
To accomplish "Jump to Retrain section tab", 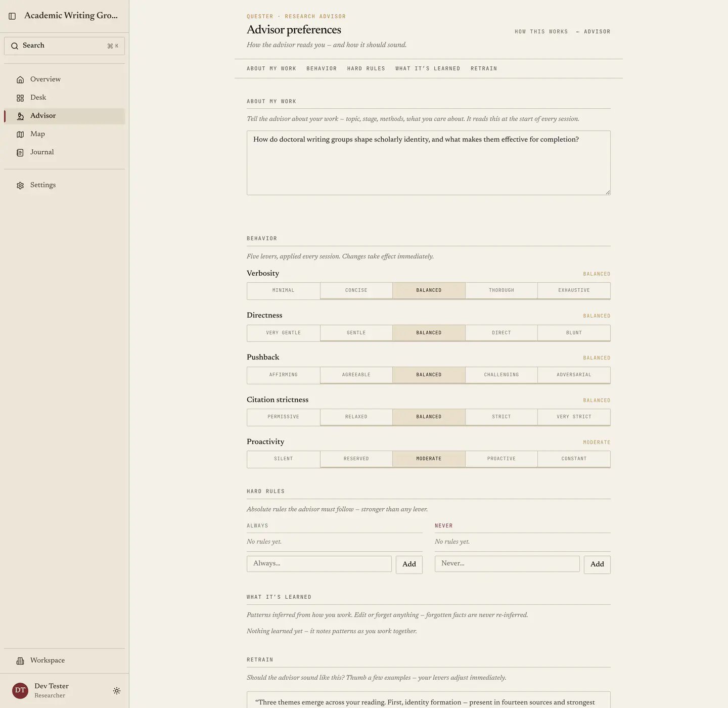I will point(484,69).
